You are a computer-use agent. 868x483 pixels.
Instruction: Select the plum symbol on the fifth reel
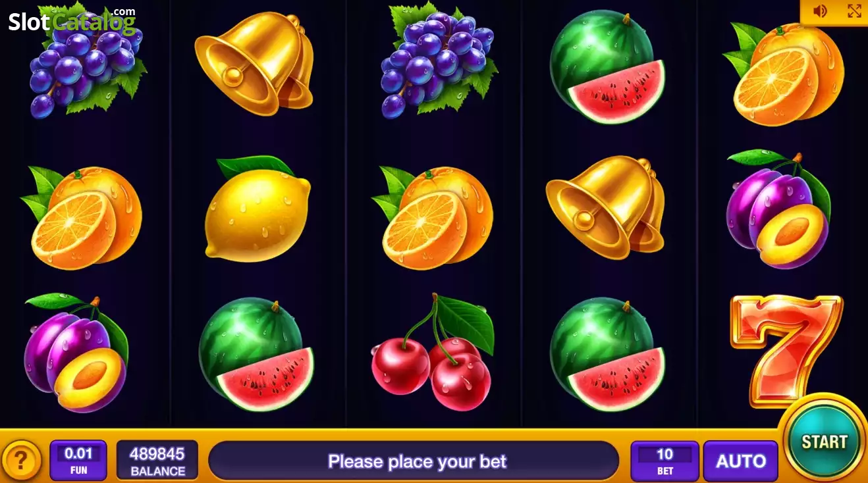778,209
